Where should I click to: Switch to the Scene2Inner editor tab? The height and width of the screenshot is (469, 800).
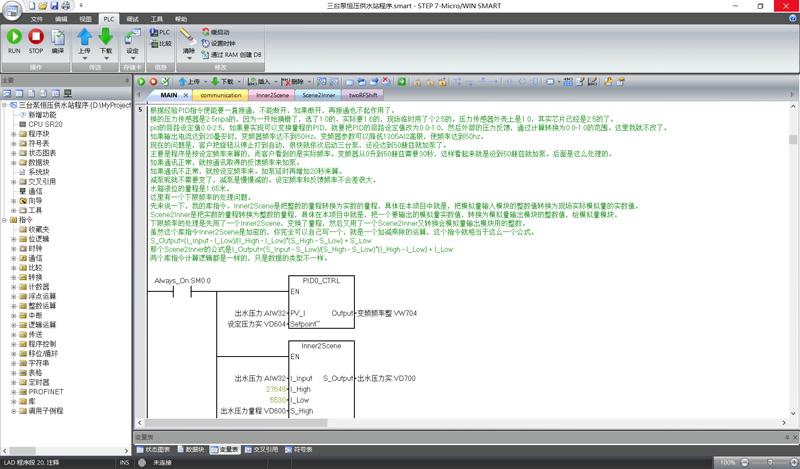coord(318,95)
